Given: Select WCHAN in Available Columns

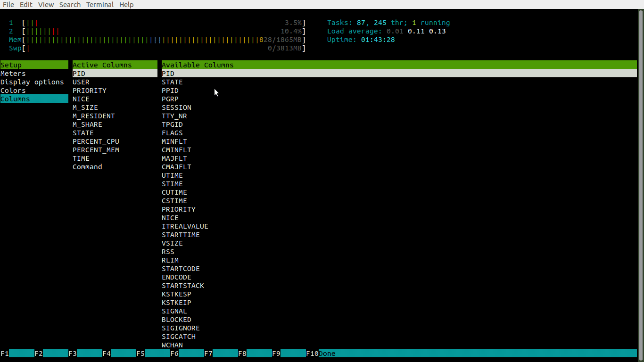Looking at the screenshot, I should [172, 345].
